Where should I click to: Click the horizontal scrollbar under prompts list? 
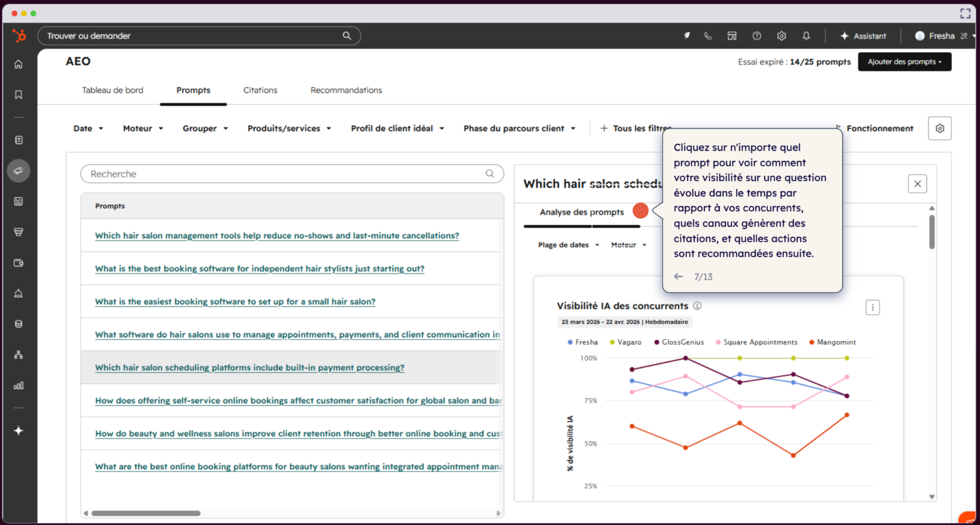(x=146, y=513)
